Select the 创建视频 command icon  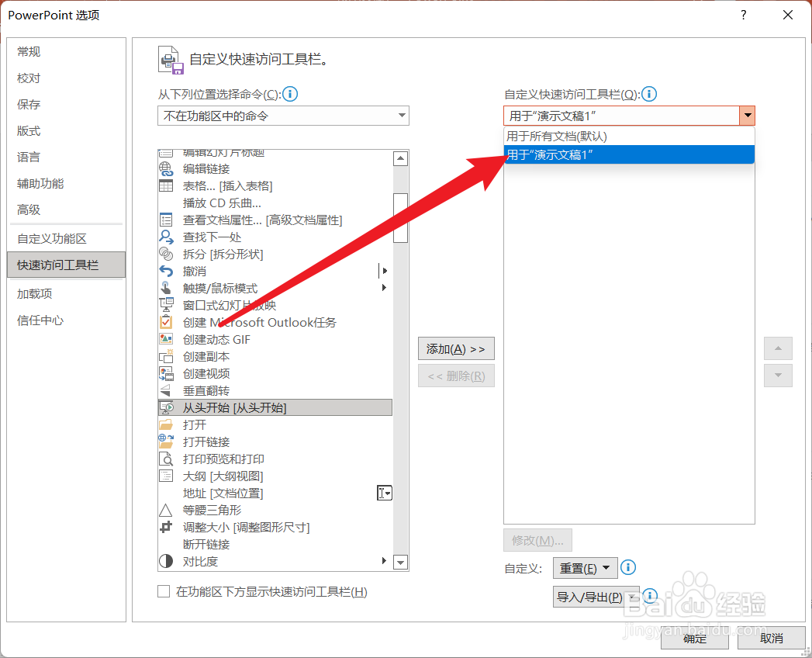point(167,373)
